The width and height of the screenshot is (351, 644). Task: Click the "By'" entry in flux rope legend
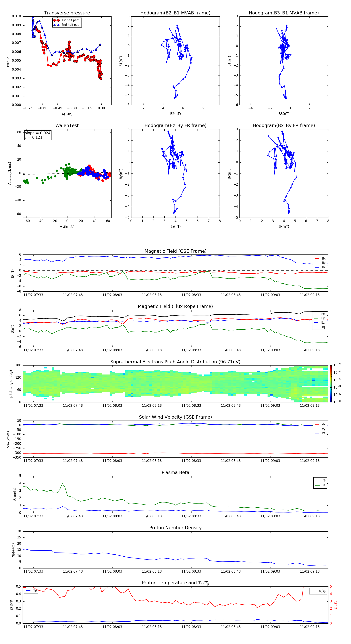[x=320, y=318]
